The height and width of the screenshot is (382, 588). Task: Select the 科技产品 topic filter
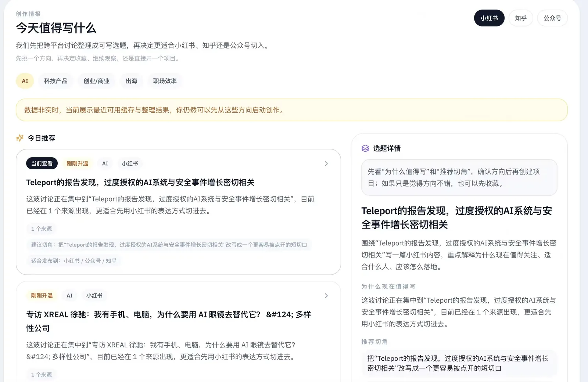(x=56, y=81)
